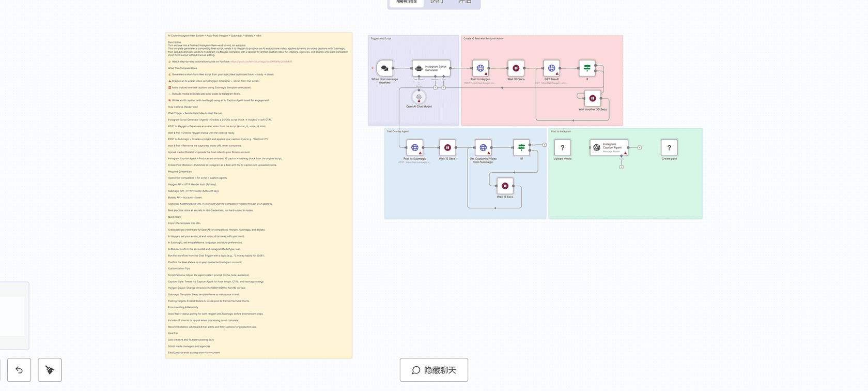This screenshot has width=868, height=391.
Task: Click the broom cleanup icon button
Action: pyautogui.click(x=50, y=370)
